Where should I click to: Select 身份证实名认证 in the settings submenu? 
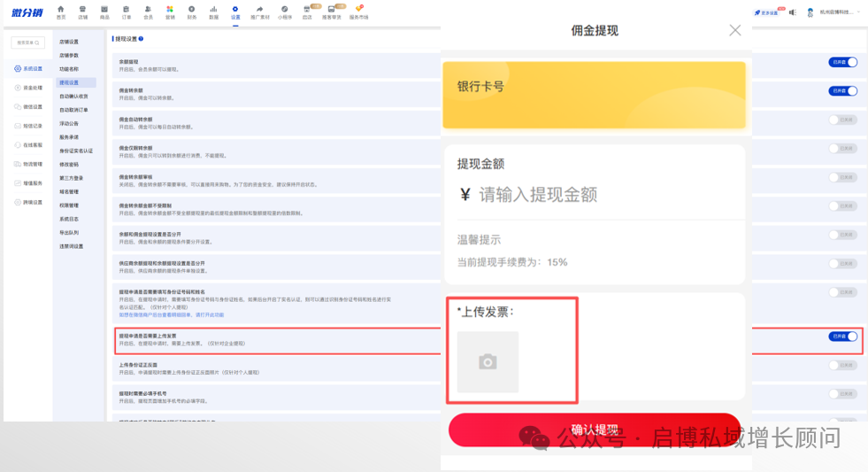point(76,151)
